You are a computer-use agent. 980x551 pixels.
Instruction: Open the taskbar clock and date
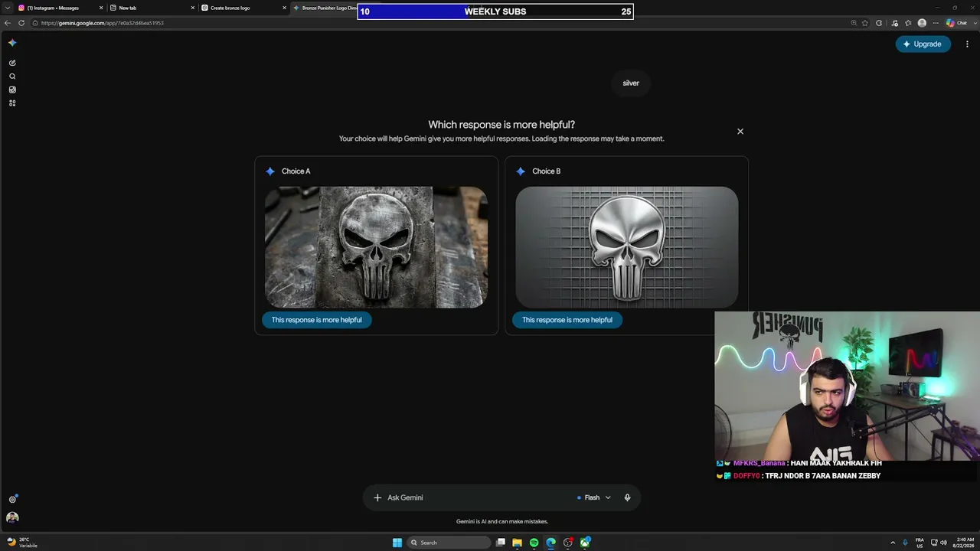(x=964, y=543)
